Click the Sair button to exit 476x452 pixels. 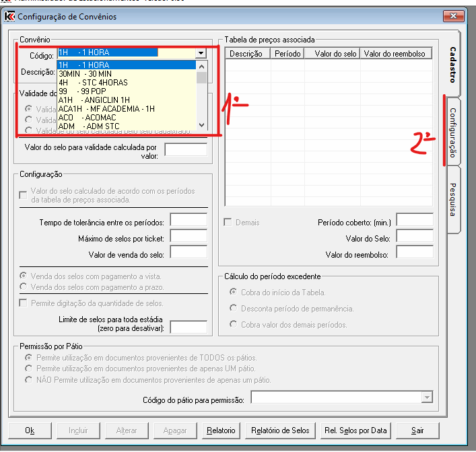point(419,430)
